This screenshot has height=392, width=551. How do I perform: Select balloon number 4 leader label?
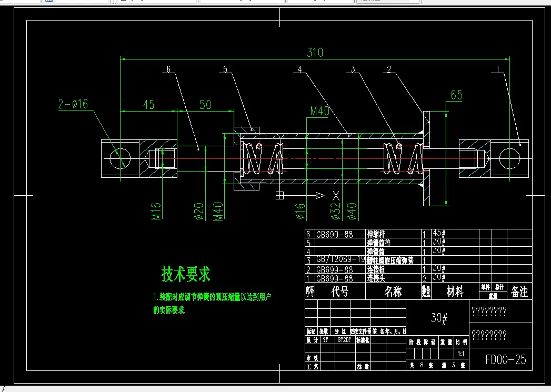(x=300, y=69)
